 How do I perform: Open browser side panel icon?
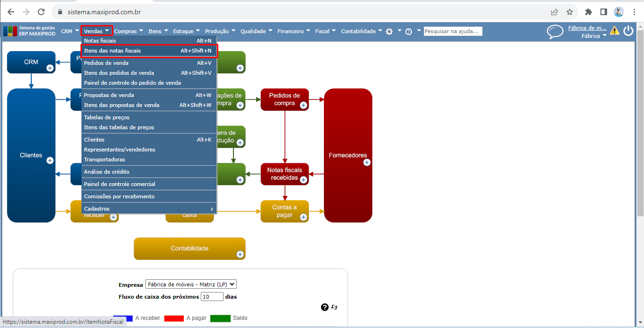(x=604, y=12)
